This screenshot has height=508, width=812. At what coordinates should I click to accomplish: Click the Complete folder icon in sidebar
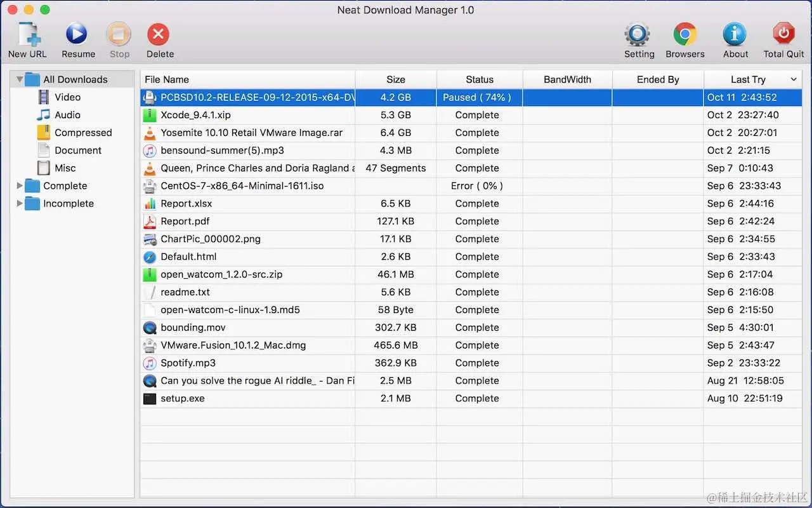32,186
